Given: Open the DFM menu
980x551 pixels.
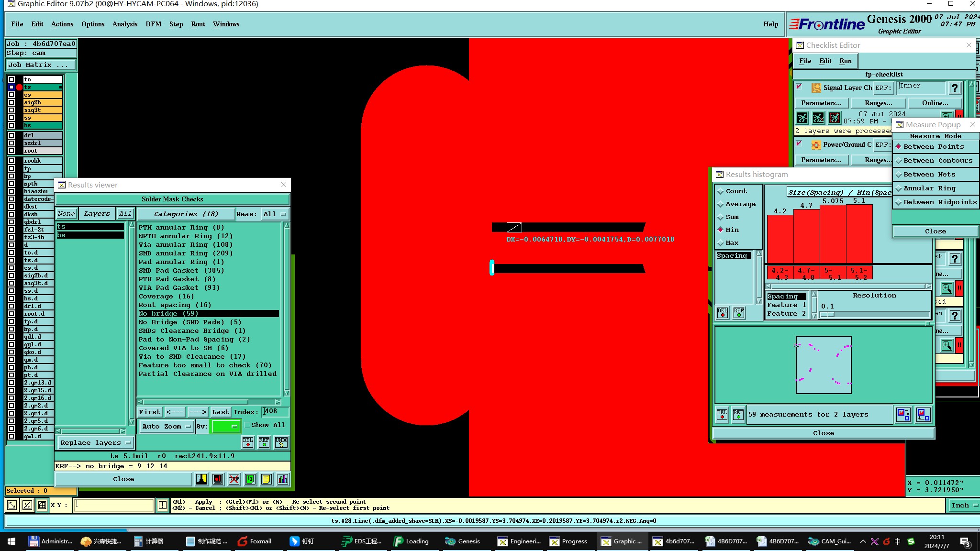Looking at the screenshot, I should point(153,24).
